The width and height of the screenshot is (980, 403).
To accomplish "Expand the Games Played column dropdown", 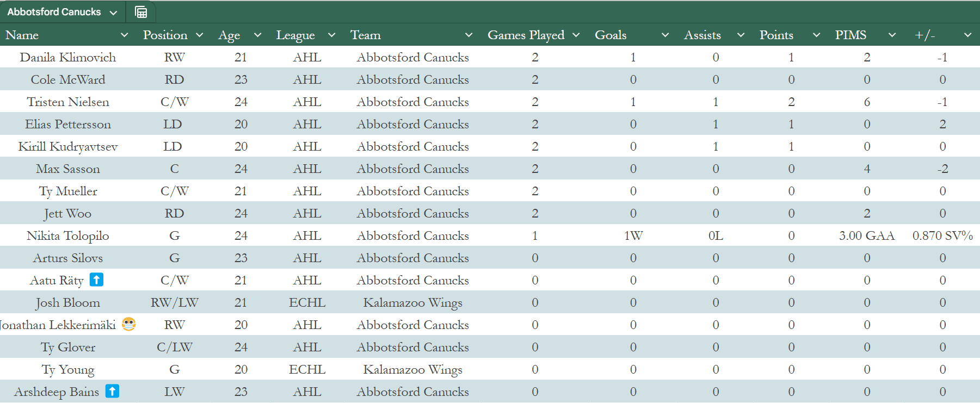I will (576, 35).
